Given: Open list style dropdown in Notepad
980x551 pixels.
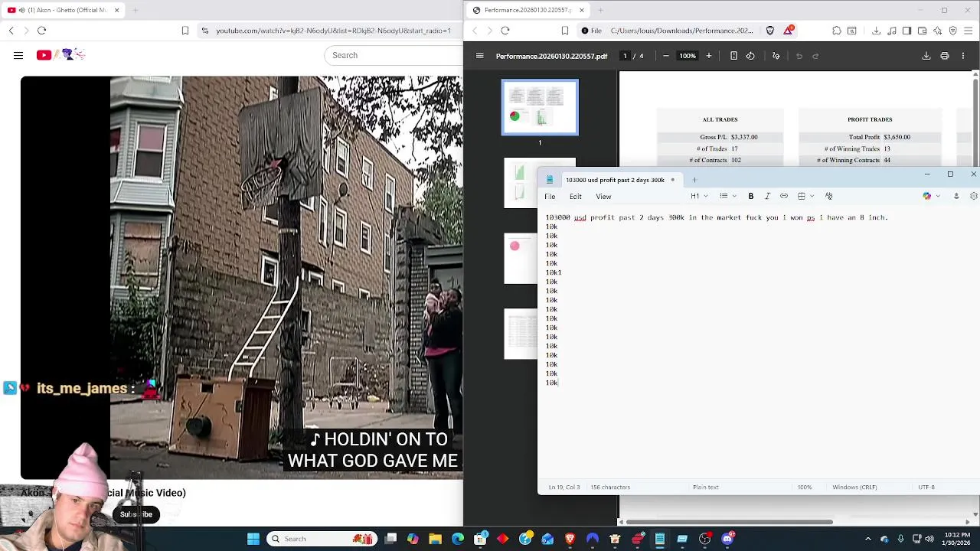Looking at the screenshot, I should coord(727,196).
